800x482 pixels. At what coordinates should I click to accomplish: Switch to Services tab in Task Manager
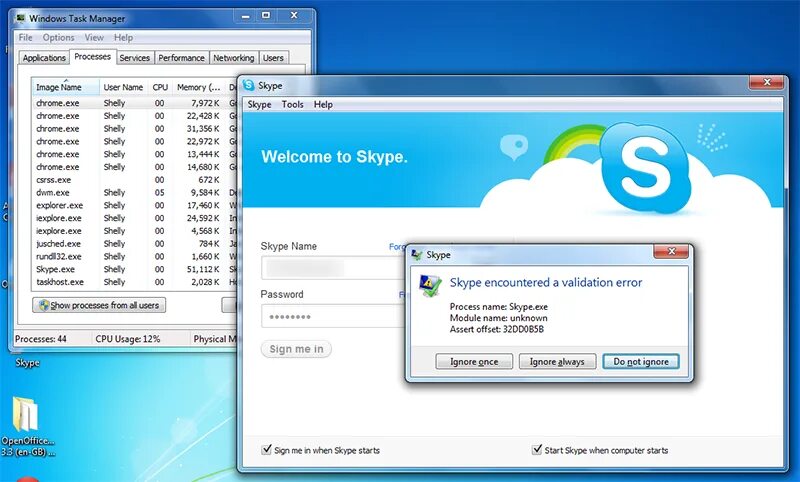pyautogui.click(x=134, y=58)
